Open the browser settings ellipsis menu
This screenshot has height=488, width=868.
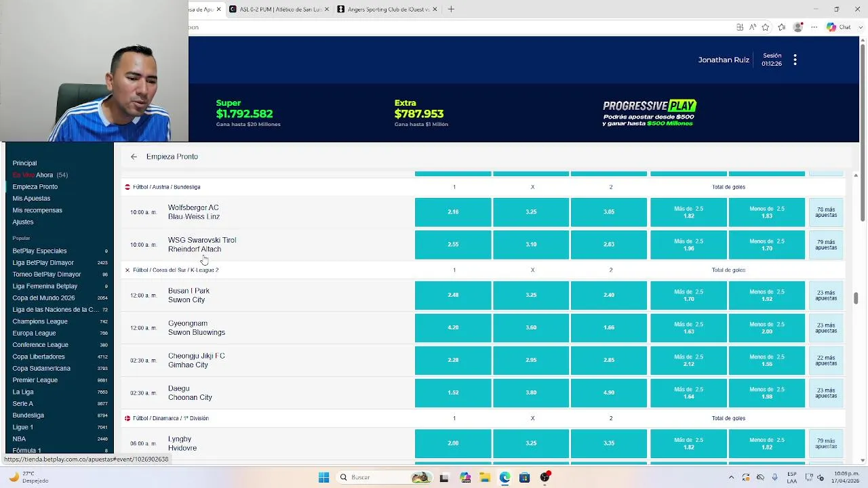(814, 27)
